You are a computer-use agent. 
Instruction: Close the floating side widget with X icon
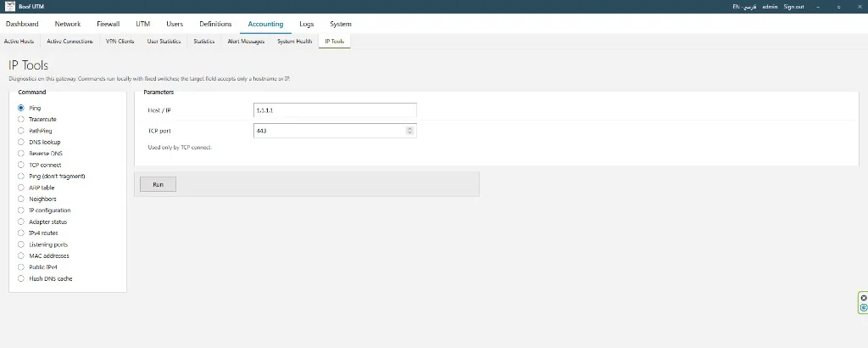[x=864, y=298]
